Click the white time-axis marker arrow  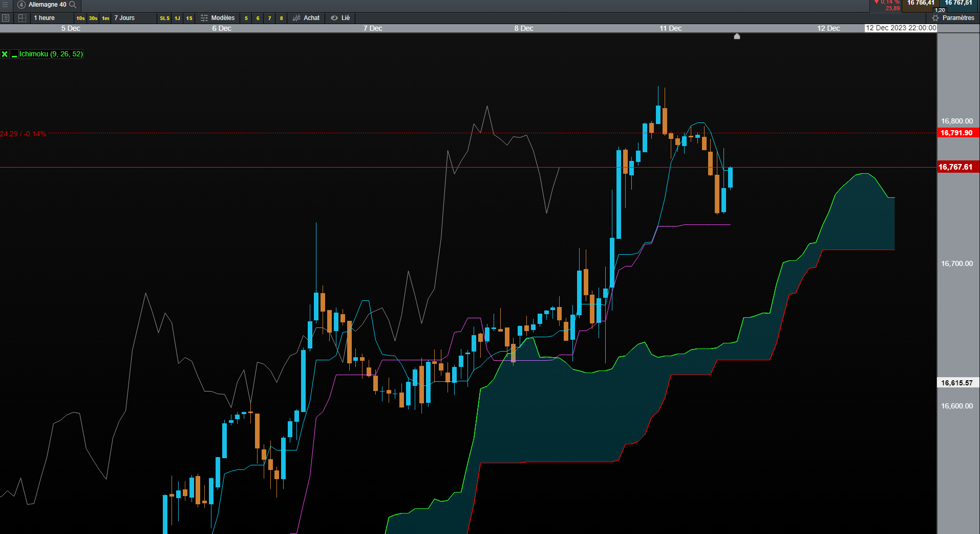737,36
